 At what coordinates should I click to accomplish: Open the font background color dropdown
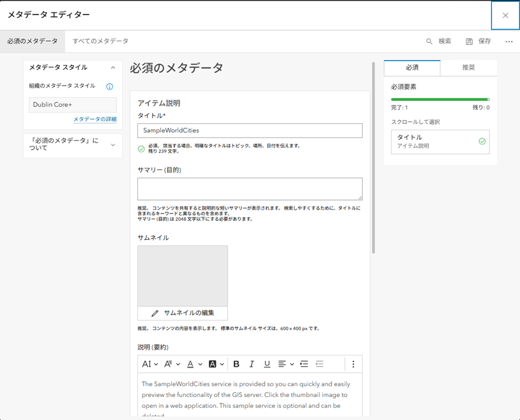pos(216,364)
